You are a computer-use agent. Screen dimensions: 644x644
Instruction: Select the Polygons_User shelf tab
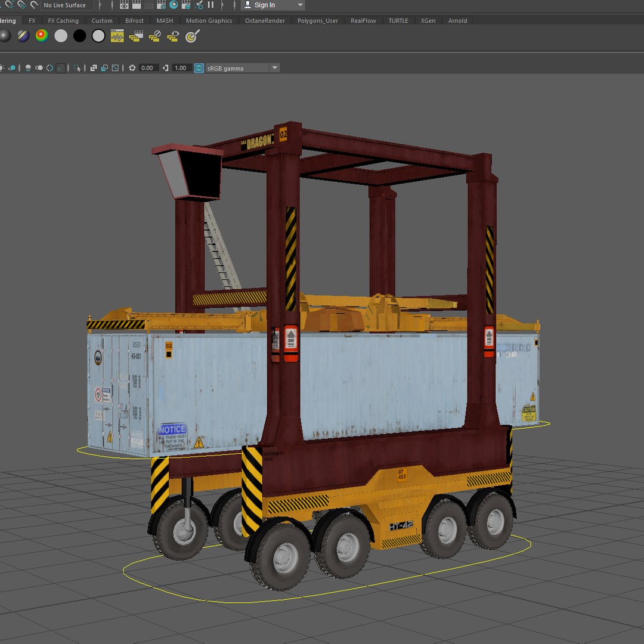tap(317, 20)
